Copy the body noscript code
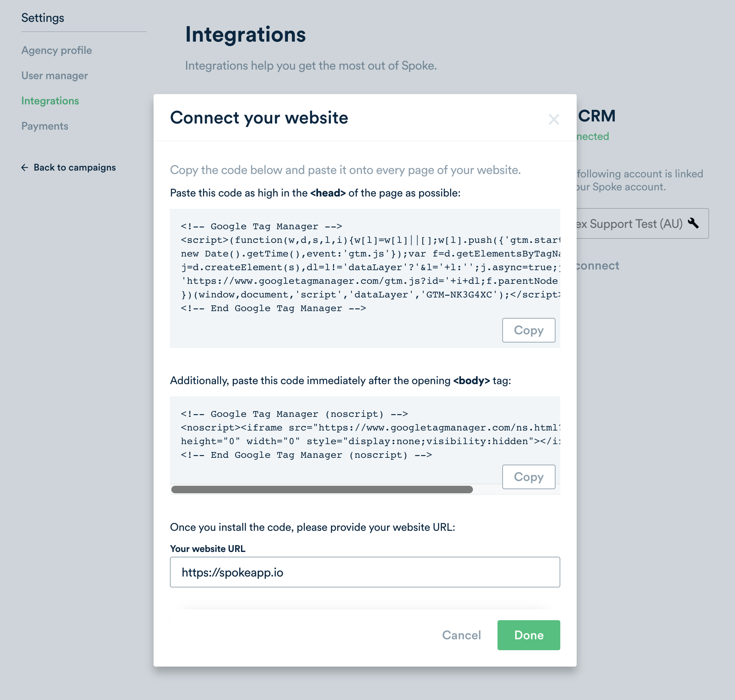The image size is (735, 700). coord(529,477)
